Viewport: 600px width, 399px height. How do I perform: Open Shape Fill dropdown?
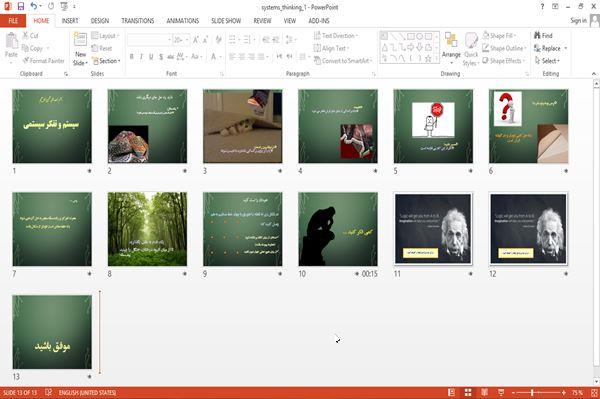(499, 36)
